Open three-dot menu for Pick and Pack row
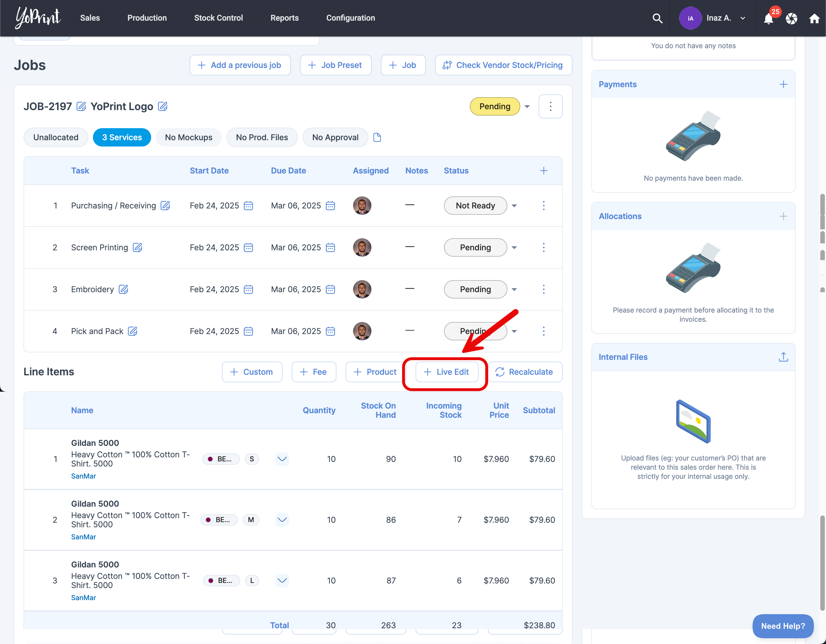826x644 pixels. point(543,331)
